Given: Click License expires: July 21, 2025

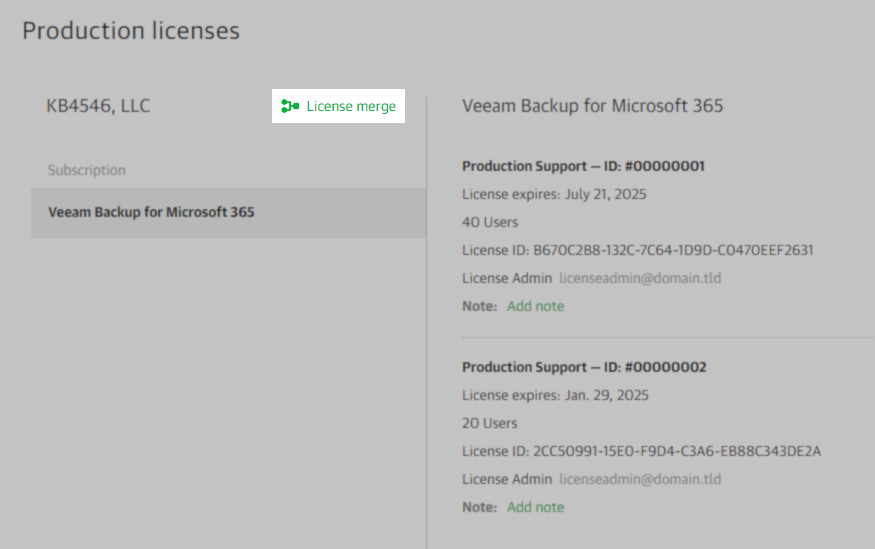Looking at the screenshot, I should pyautogui.click(x=554, y=194).
